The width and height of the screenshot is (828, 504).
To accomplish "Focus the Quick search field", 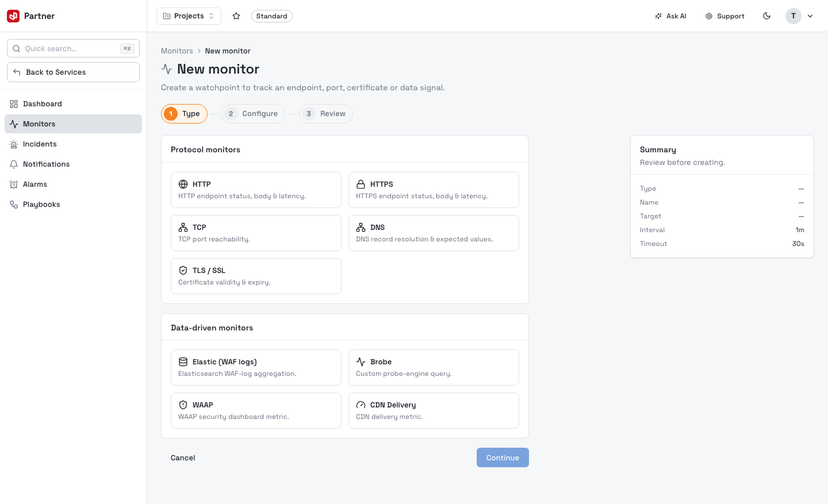I will tap(73, 48).
